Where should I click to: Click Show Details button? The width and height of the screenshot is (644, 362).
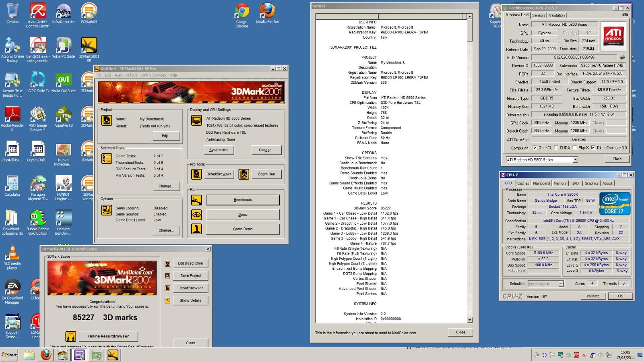(x=190, y=300)
